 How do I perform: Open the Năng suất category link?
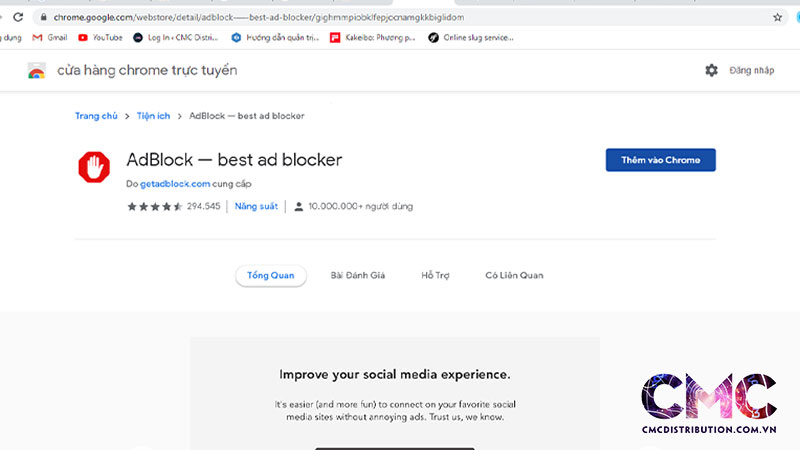pos(256,206)
